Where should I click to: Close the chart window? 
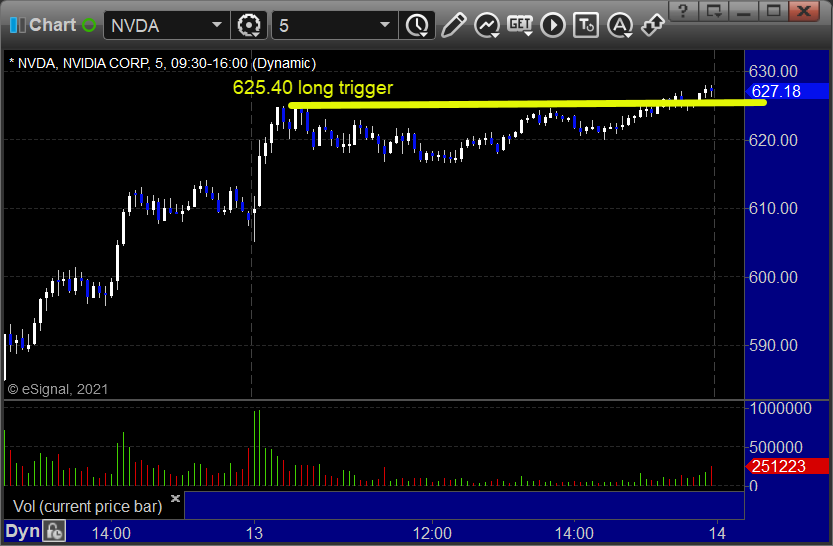point(804,11)
